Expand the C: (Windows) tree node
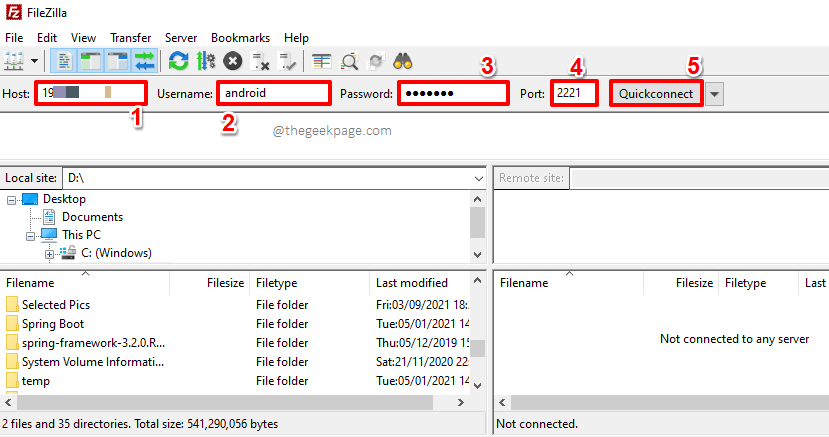This screenshot has height=437, width=829. (x=50, y=254)
